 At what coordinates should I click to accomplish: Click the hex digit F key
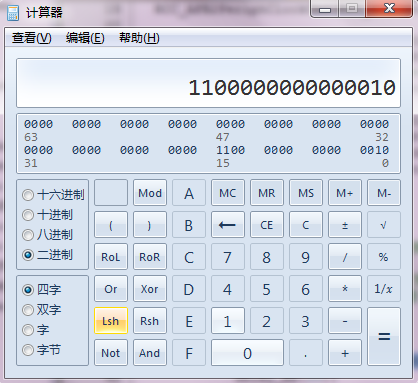(x=189, y=353)
